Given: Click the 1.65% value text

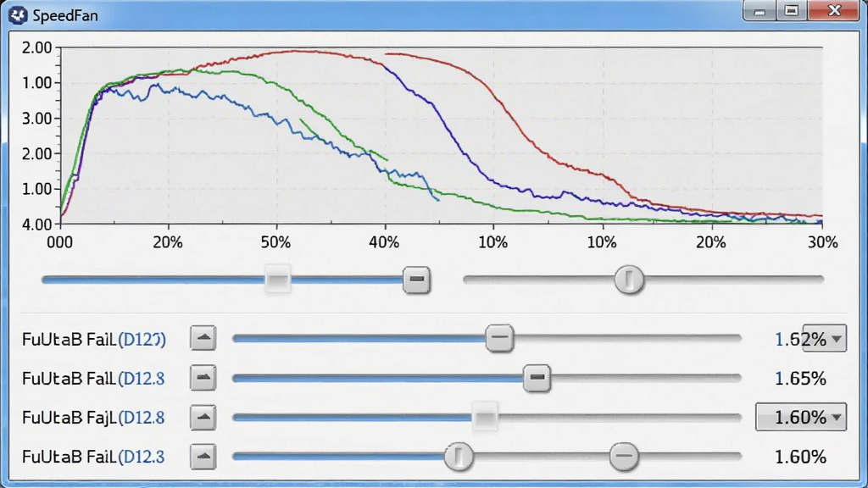Looking at the screenshot, I should coord(800,379).
